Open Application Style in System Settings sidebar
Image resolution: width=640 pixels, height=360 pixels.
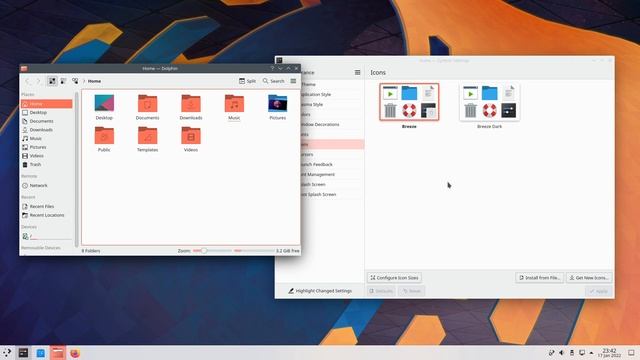(x=320, y=95)
